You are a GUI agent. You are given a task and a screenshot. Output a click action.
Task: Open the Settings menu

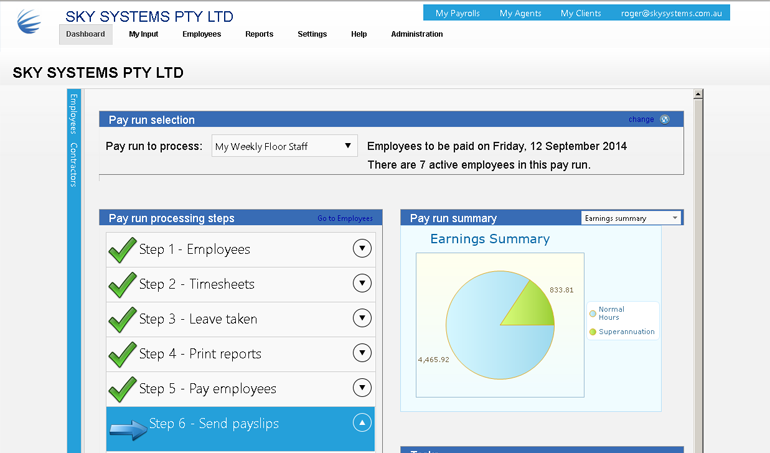pos(312,34)
